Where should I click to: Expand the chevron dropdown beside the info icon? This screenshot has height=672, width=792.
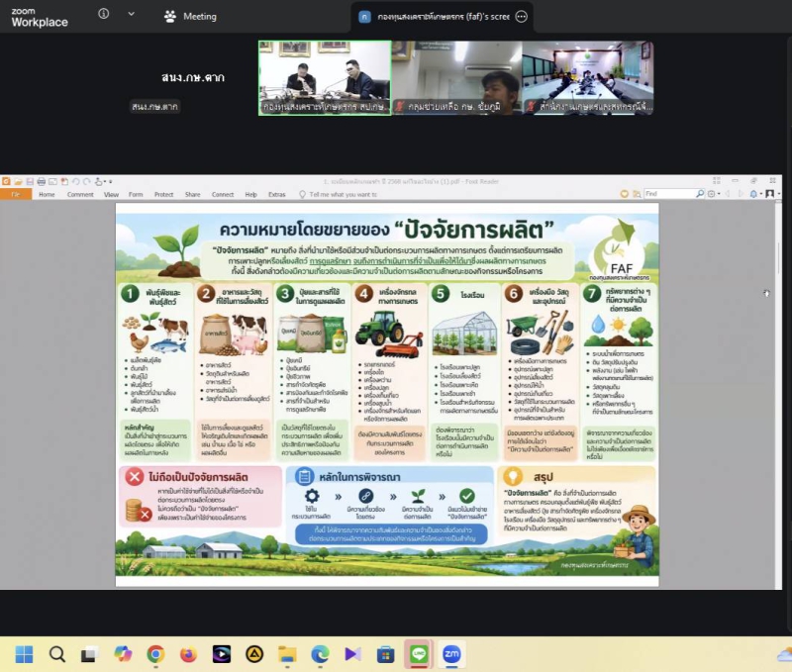tap(132, 14)
